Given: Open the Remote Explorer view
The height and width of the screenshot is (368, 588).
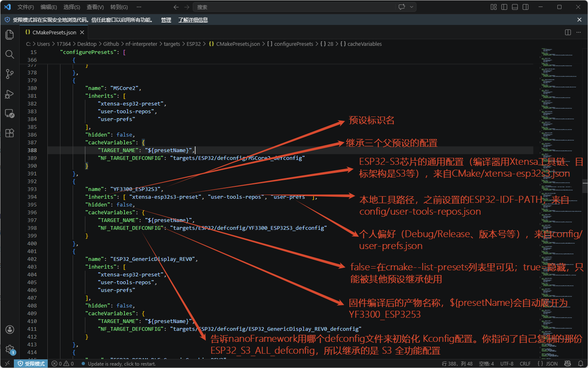Looking at the screenshot, I should point(10,113).
